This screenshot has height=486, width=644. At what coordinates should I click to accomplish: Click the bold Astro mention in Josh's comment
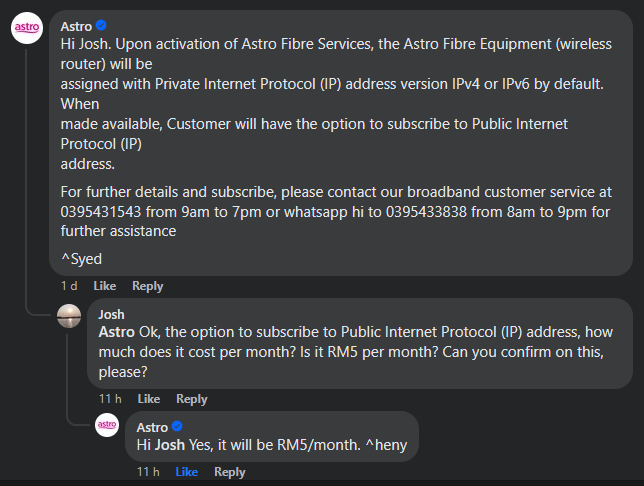[x=116, y=332]
